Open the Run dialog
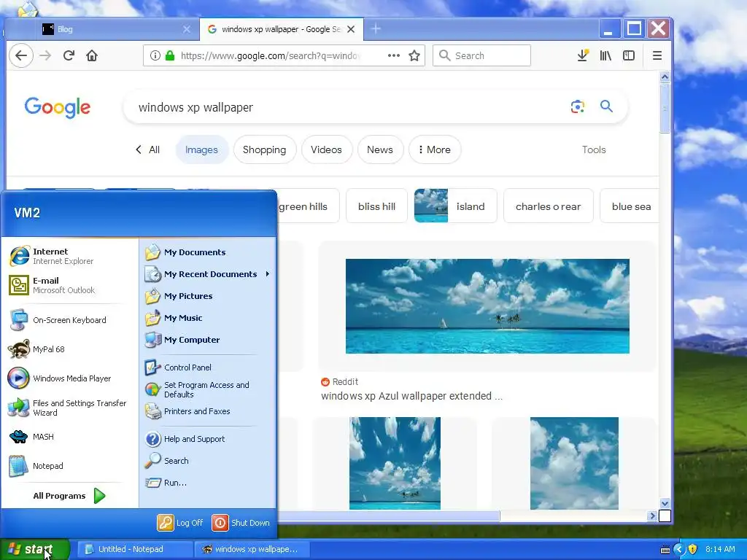The image size is (747, 560). pyautogui.click(x=208, y=483)
